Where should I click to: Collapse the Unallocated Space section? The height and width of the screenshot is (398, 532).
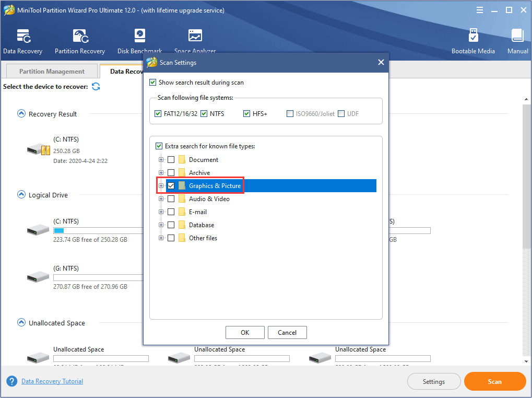pos(21,322)
